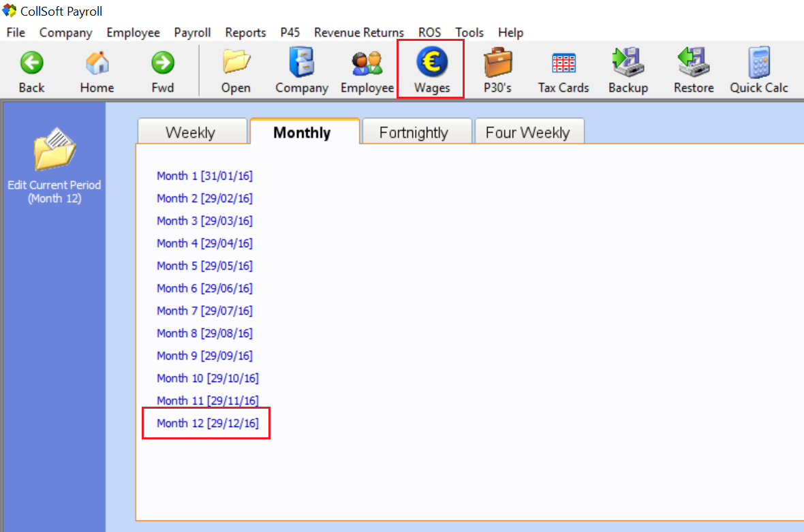
Task: Click the Company cabinet icon
Action: pos(301,63)
